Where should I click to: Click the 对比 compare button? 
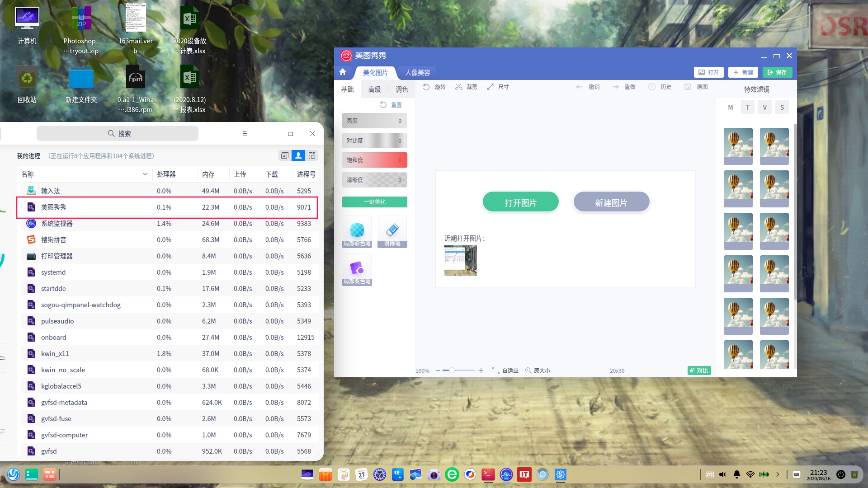pyautogui.click(x=699, y=371)
